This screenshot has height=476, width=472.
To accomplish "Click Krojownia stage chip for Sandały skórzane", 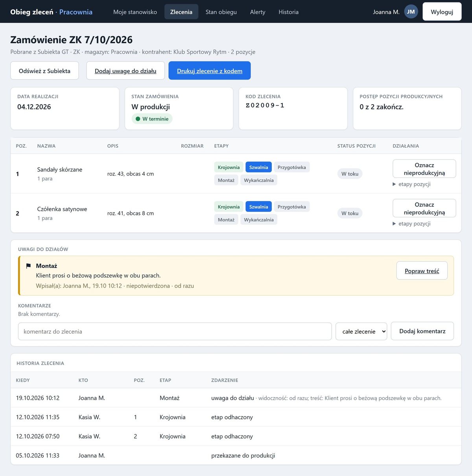I will point(229,167).
